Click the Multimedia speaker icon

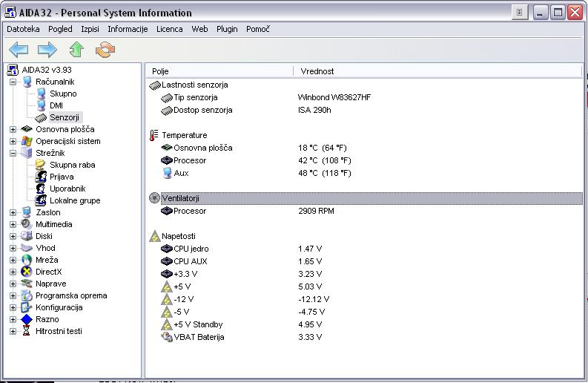click(x=26, y=224)
